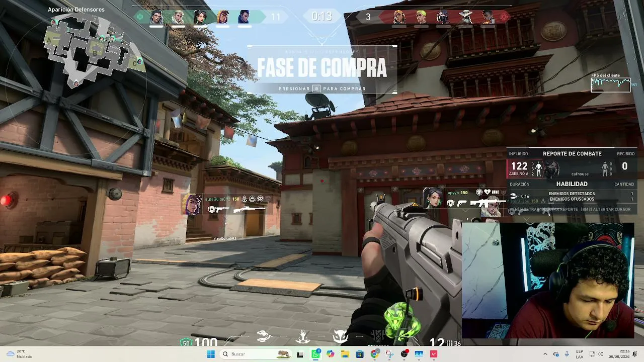Click the PRESIONAR B PARA COMPRAR prompt
Screen dimensions: 644x362
(x=322, y=88)
